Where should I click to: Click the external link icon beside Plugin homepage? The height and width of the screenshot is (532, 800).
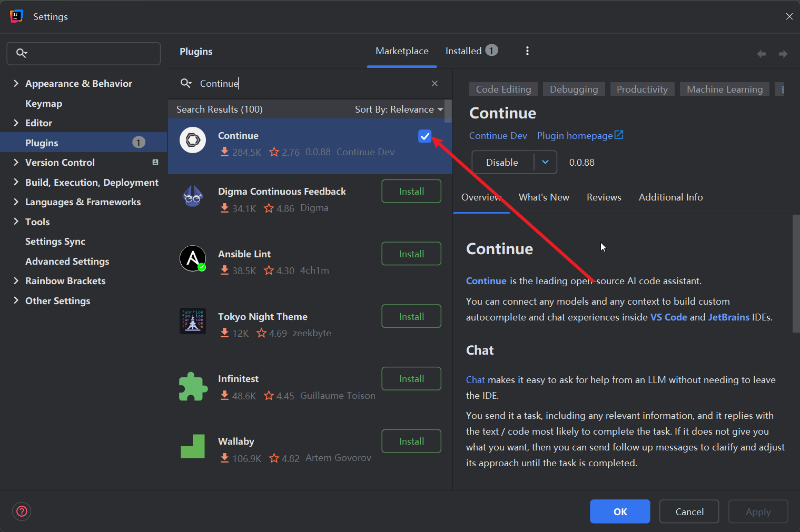619,135
